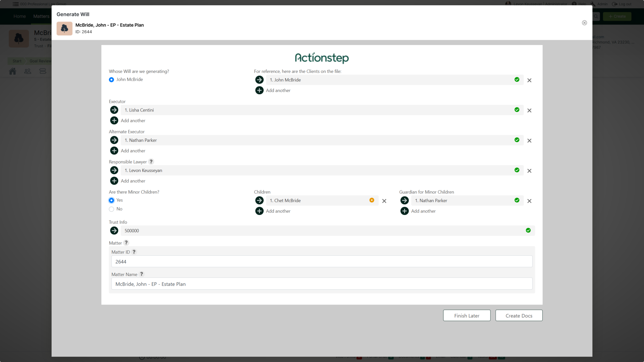This screenshot has width=644, height=362.
Task: Expand the John McBride client entry
Action: (259, 80)
